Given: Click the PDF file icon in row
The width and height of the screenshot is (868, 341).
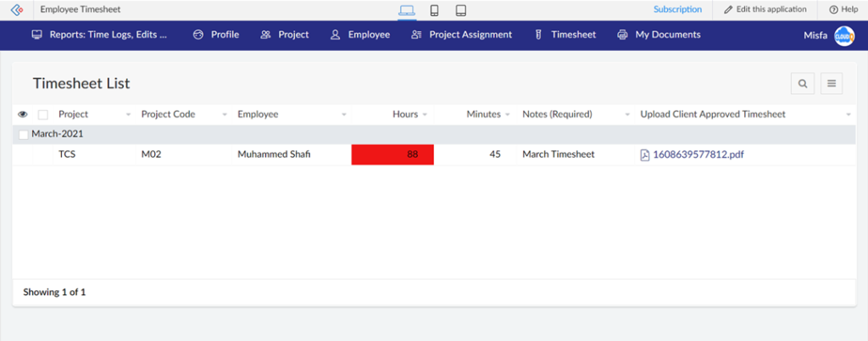Looking at the screenshot, I should pyautogui.click(x=645, y=155).
